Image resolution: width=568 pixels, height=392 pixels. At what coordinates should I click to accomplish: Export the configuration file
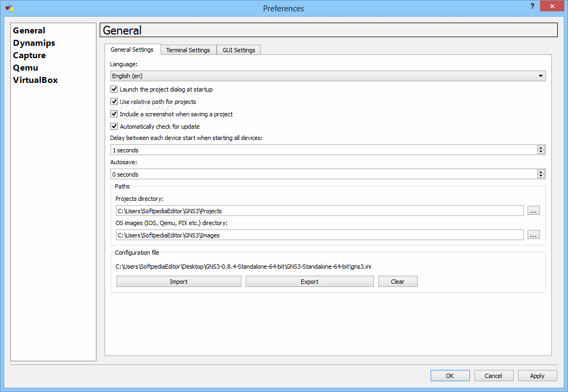[x=310, y=281]
